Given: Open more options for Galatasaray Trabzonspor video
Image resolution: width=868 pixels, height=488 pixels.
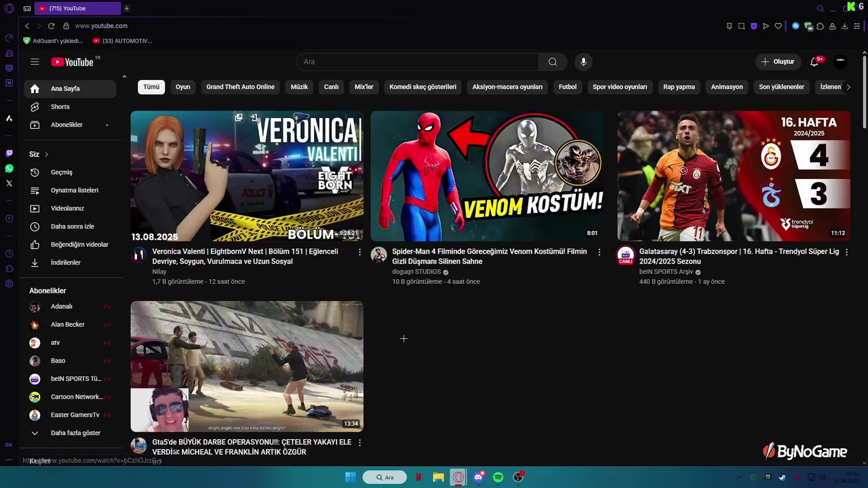Looking at the screenshot, I should click(x=846, y=252).
